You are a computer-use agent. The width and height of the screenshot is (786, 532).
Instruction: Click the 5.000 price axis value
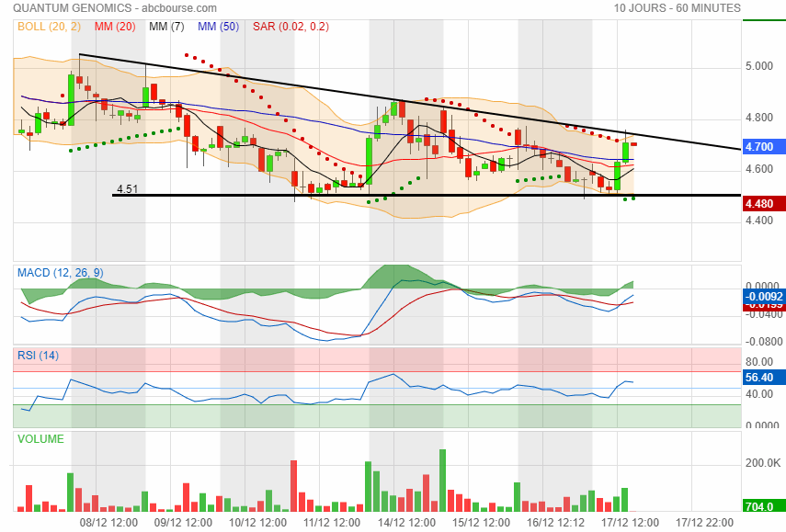(x=759, y=66)
